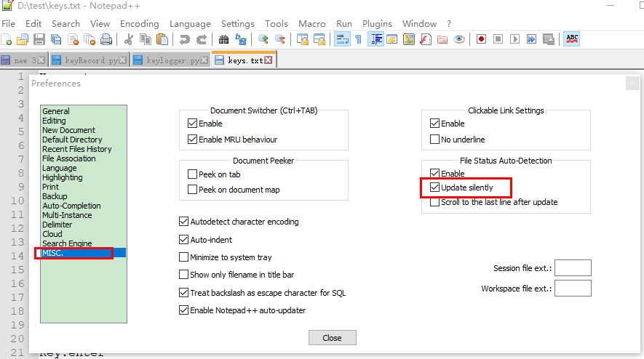Screen dimensions: 644x359
Task: Toggle Treat backslash as escape character for SQL
Action: pos(183,293)
